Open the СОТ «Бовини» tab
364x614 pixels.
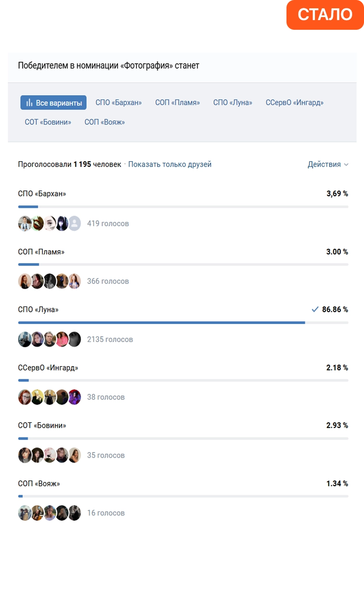pos(48,122)
